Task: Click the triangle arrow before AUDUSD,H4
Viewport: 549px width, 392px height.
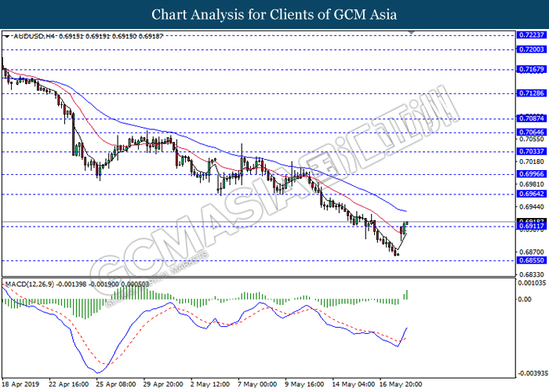Action: [x=7, y=36]
